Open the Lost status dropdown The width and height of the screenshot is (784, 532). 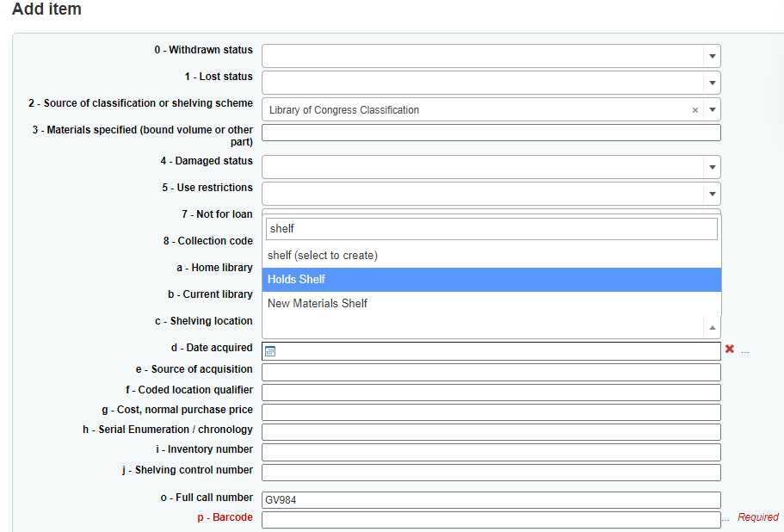click(x=712, y=84)
